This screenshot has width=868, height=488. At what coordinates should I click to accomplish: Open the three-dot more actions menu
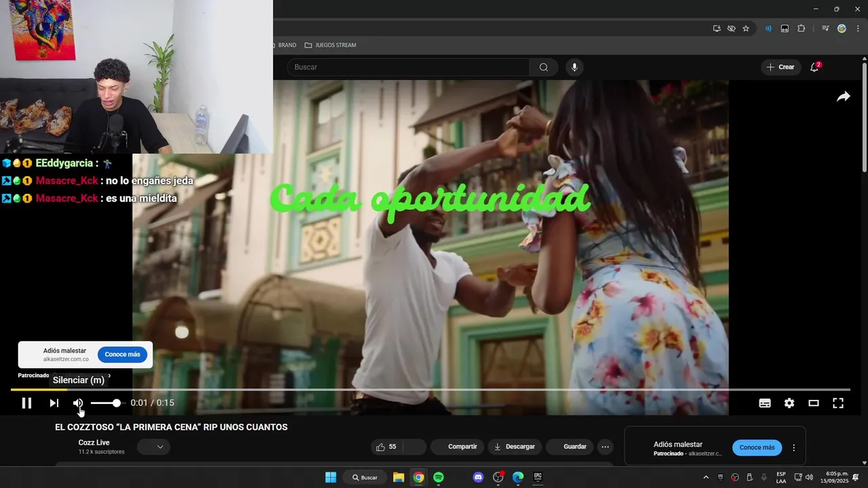(606, 447)
